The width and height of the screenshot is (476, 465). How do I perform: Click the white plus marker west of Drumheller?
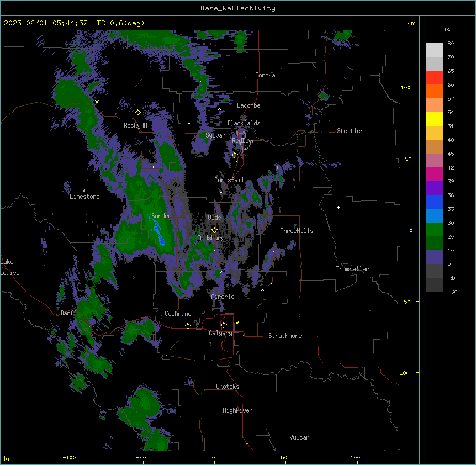point(338,207)
